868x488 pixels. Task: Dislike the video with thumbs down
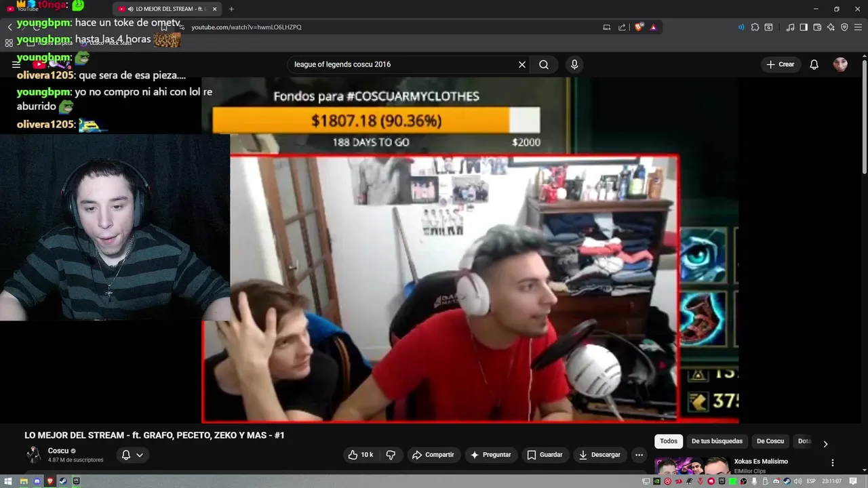coord(391,455)
